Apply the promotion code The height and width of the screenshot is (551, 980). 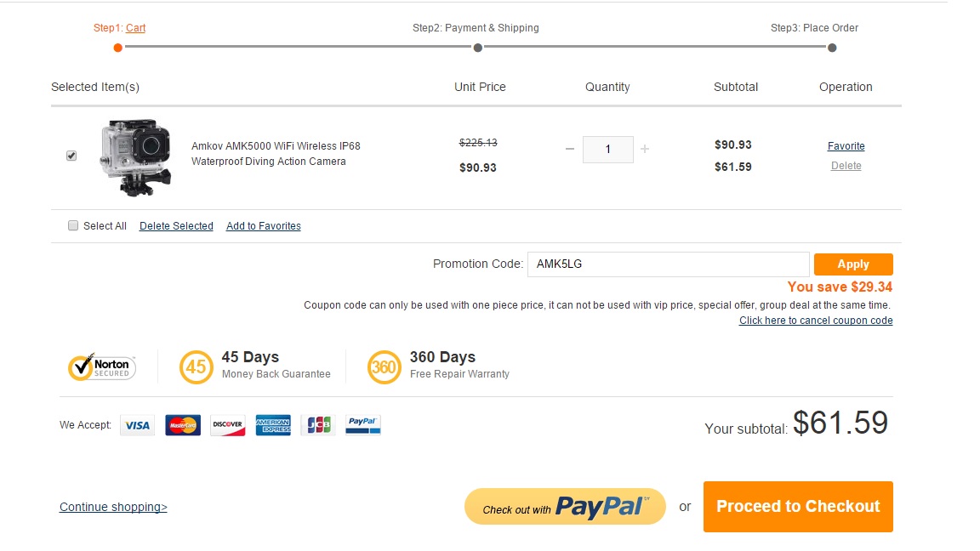853,264
